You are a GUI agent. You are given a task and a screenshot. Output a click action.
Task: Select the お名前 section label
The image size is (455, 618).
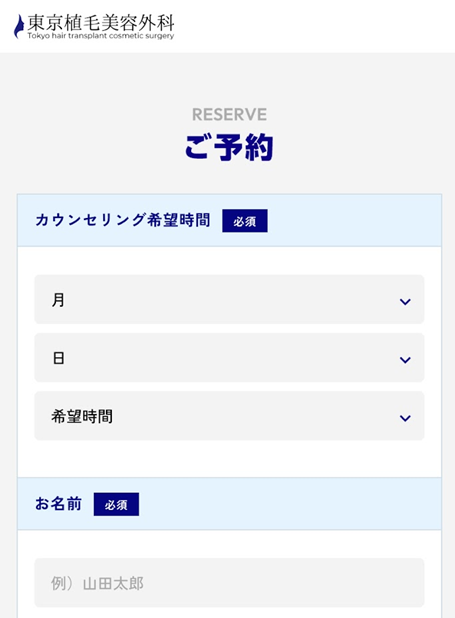(x=58, y=503)
